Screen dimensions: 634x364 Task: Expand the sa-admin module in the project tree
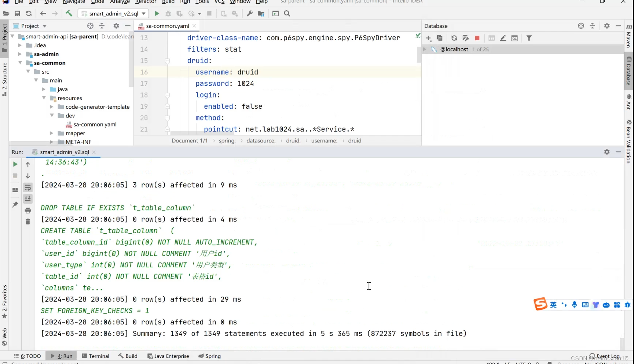[x=20, y=54]
